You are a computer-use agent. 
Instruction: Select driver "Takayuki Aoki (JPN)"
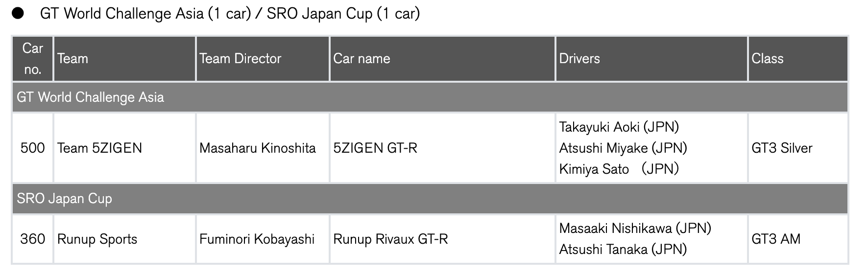pos(619,127)
